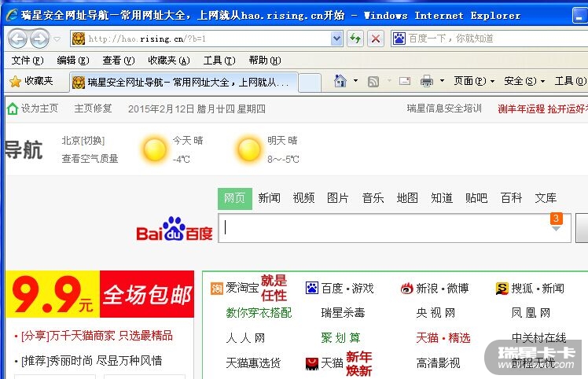
Task: Open 天猫·精选 red link
Action: [x=443, y=338]
